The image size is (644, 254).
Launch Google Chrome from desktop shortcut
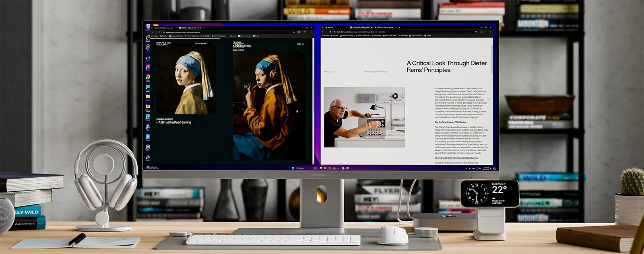tap(148, 77)
